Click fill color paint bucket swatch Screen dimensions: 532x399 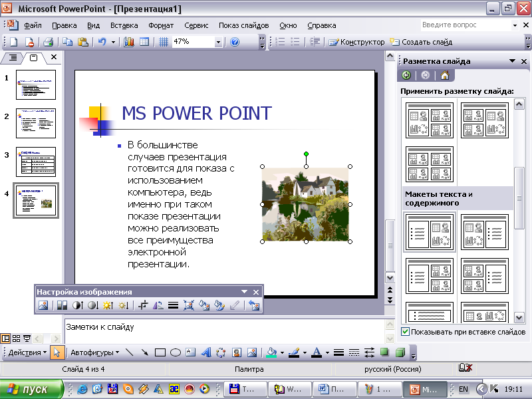(x=271, y=352)
